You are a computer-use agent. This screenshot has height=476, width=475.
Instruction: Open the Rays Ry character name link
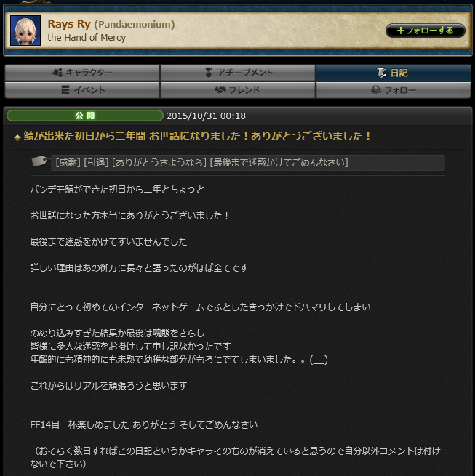[69, 24]
